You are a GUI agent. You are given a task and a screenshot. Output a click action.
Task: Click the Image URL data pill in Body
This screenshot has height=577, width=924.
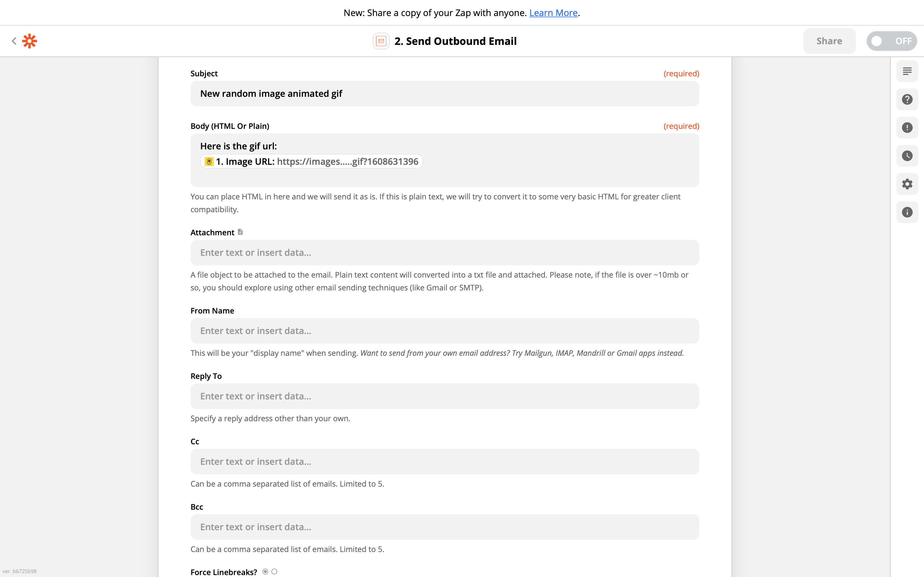pyautogui.click(x=311, y=162)
